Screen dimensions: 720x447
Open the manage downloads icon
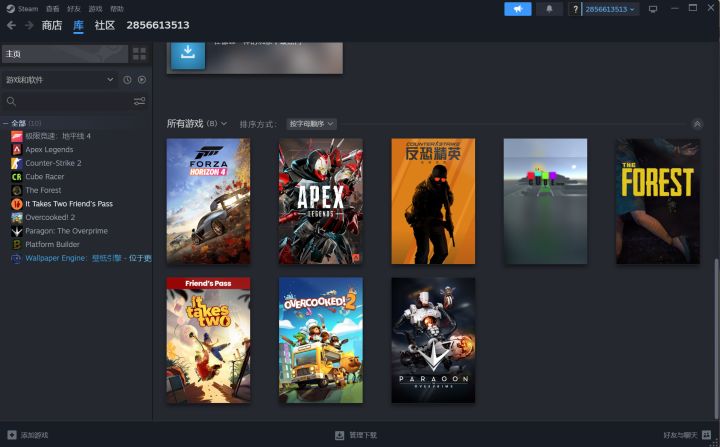(x=339, y=435)
